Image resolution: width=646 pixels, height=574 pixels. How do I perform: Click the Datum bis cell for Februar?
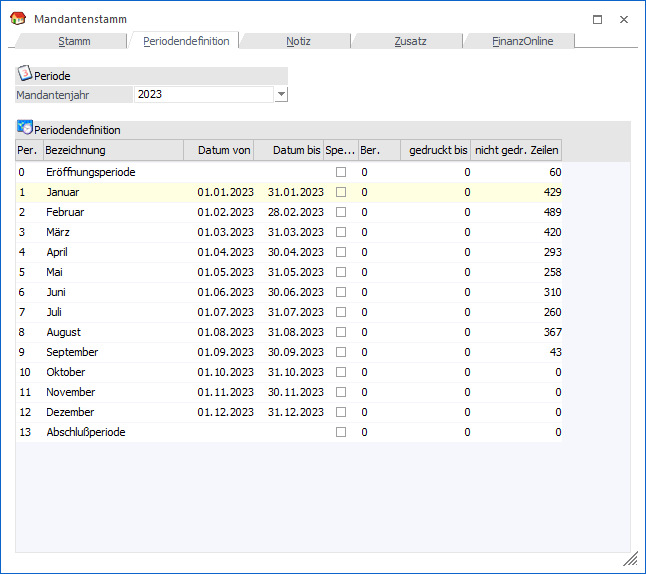[295, 212]
